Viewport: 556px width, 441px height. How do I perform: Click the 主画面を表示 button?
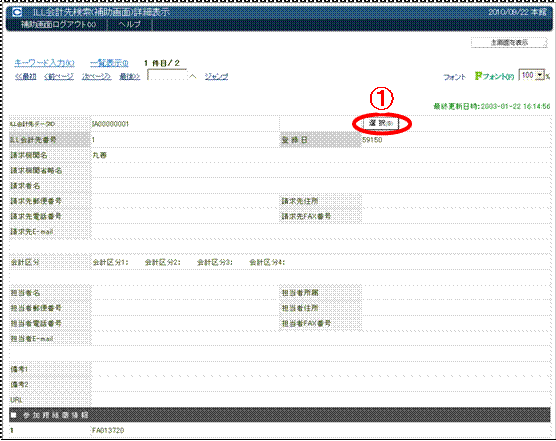click(509, 43)
